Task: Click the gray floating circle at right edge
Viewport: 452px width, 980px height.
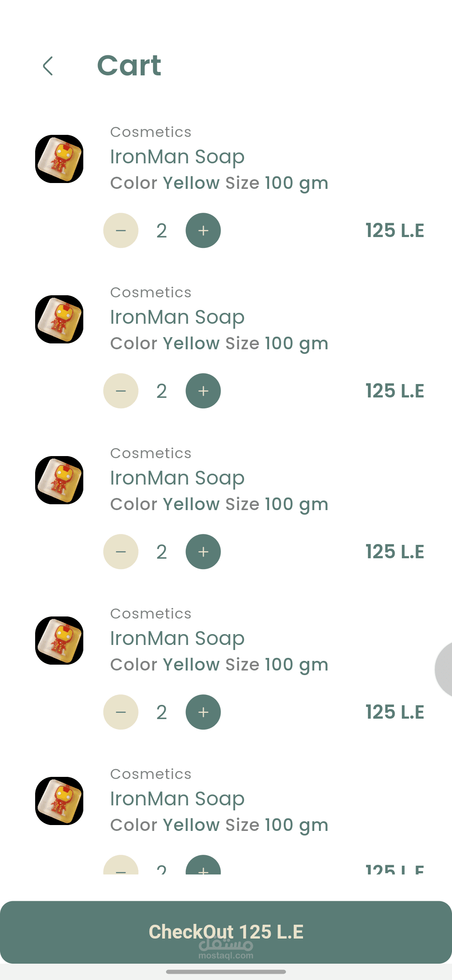Action: [x=444, y=669]
